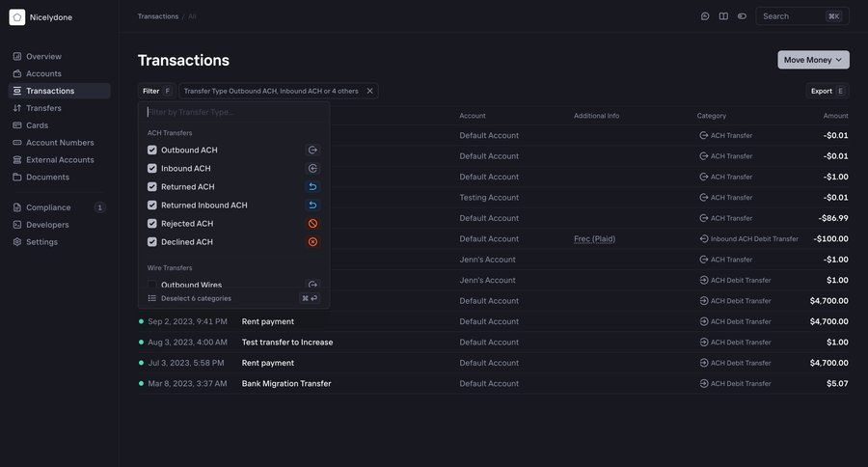This screenshot has height=467, width=868.
Task: Click the Declined ACH red X icon
Action: [x=312, y=241]
